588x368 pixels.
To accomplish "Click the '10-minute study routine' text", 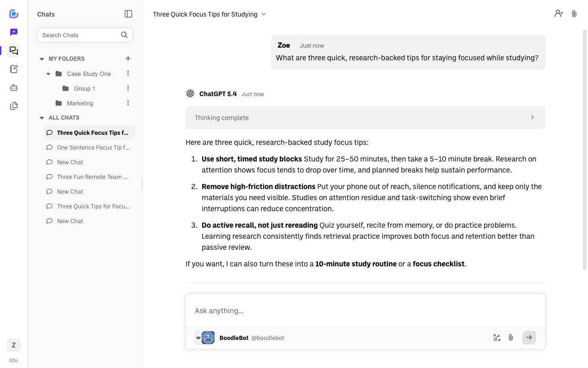I will click(x=356, y=264).
